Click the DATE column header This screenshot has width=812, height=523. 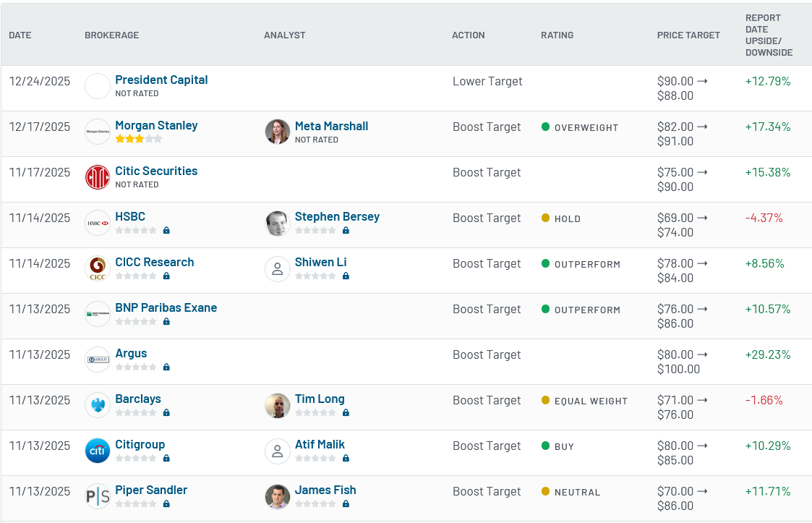pyautogui.click(x=20, y=35)
